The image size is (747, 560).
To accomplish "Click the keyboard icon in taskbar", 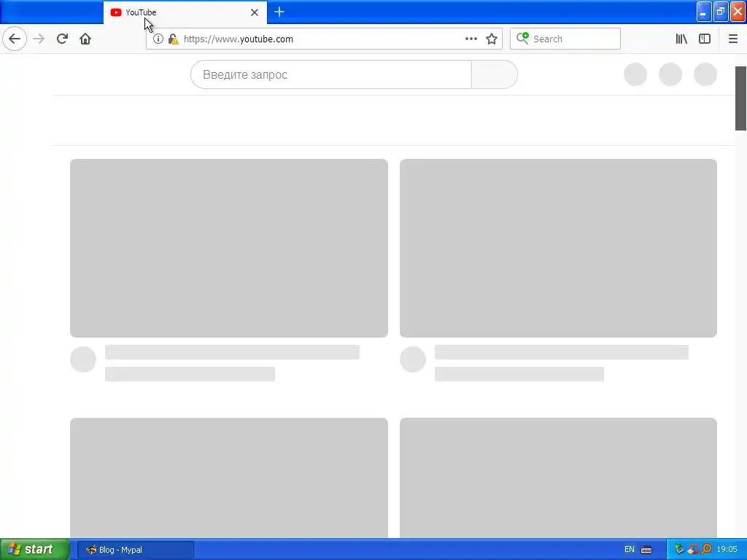I will (x=646, y=550).
